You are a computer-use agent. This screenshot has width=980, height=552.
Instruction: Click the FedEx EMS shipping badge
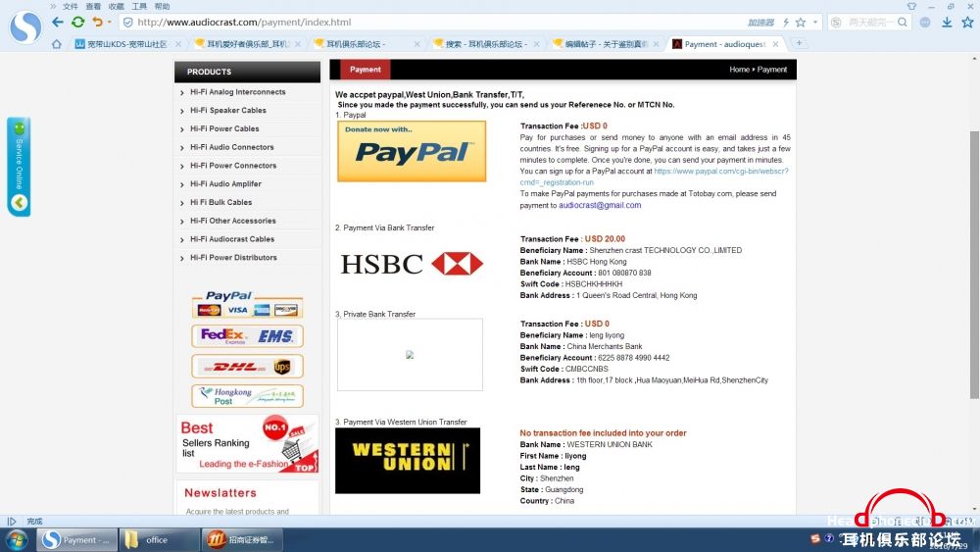point(247,336)
